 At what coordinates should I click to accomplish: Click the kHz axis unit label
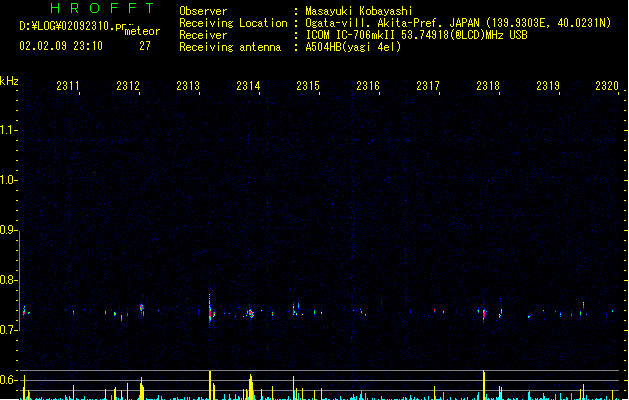9,81
